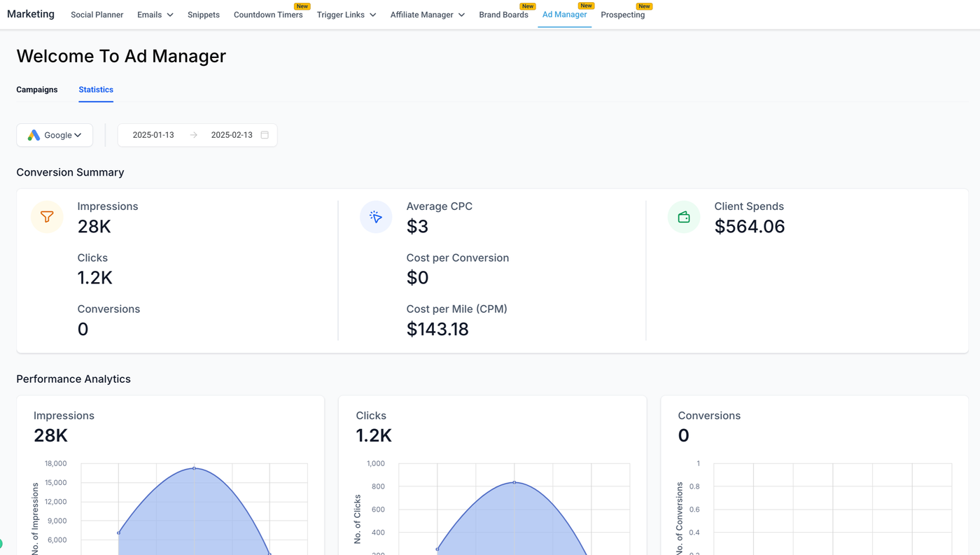This screenshot has height=555, width=980.
Task: Click the start date 2025-01-13 field
Action: 153,135
